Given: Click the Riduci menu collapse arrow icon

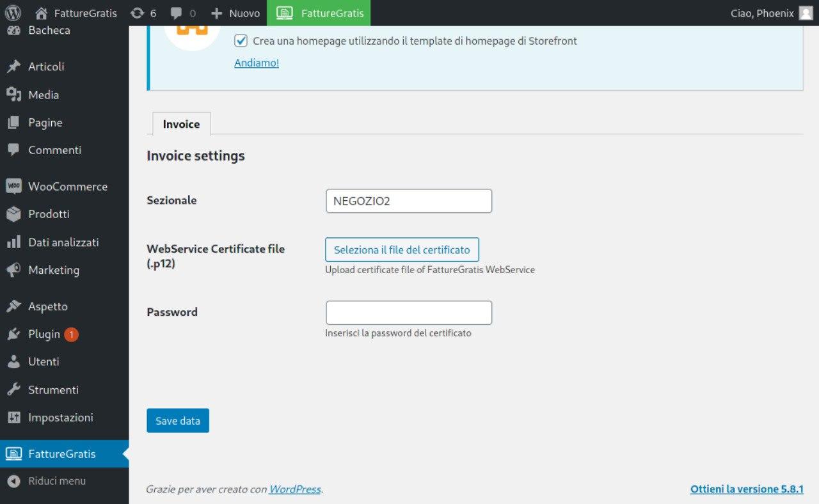Looking at the screenshot, I should pos(13,481).
